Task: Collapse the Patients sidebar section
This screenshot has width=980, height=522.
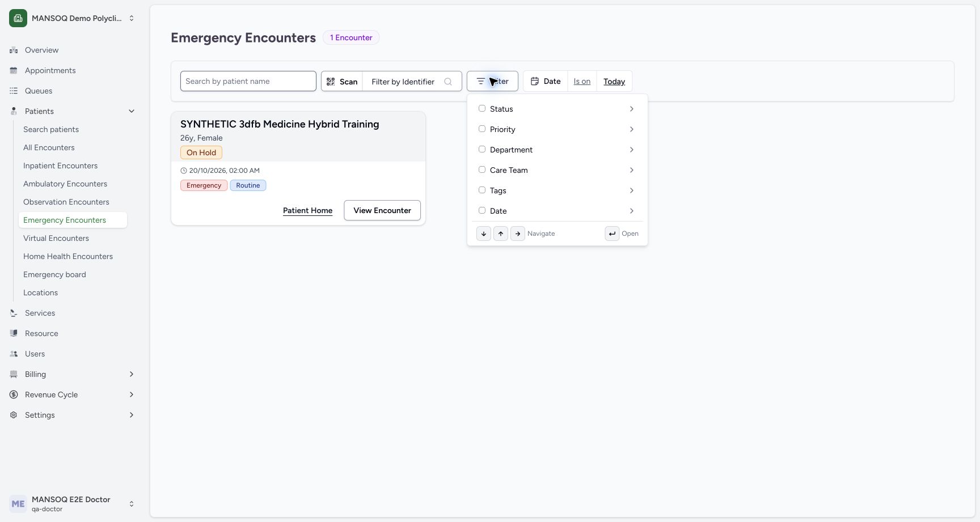Action: click(x=131, y=111)
